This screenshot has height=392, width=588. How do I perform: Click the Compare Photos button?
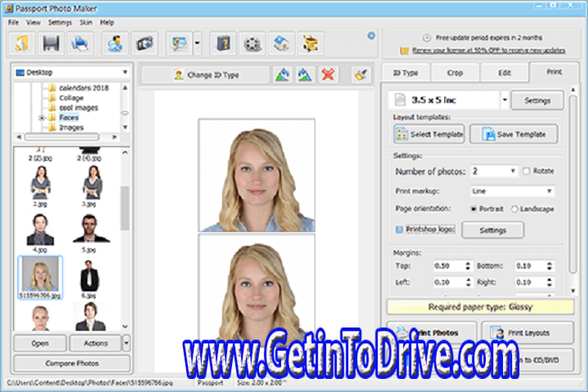coord(72,363)
